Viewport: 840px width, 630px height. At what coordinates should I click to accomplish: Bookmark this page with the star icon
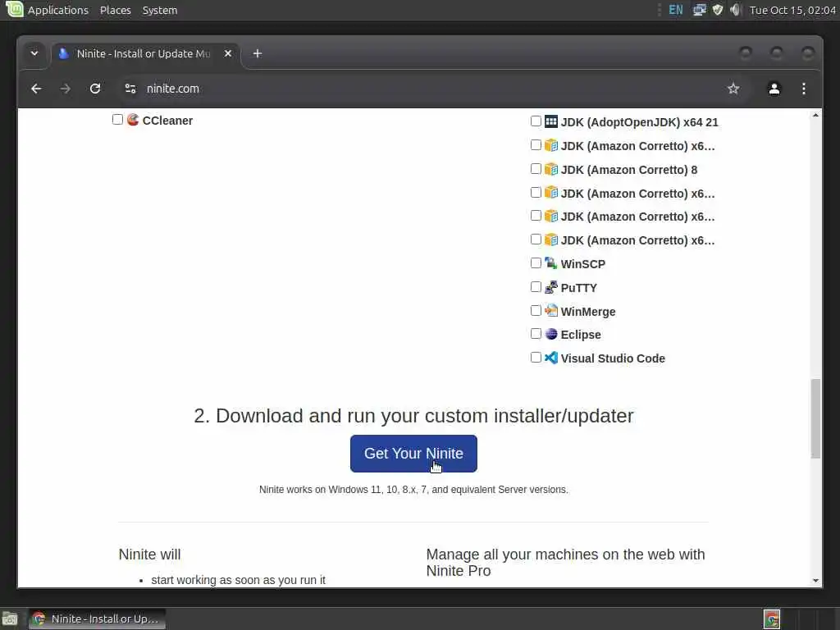(x=733, y=89)
